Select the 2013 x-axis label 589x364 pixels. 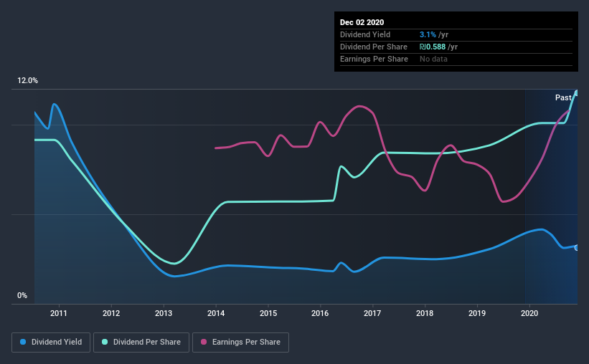(164, 313)
